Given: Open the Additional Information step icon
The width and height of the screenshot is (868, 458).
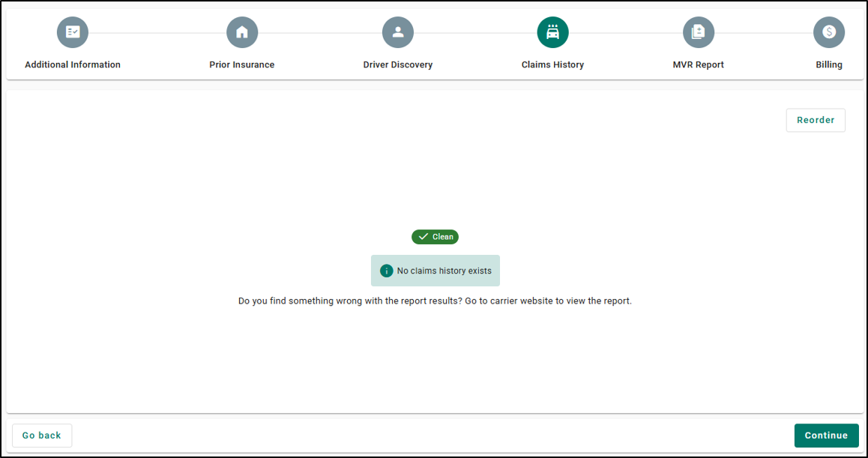Looking at the screenshot, I should [73, 32].
